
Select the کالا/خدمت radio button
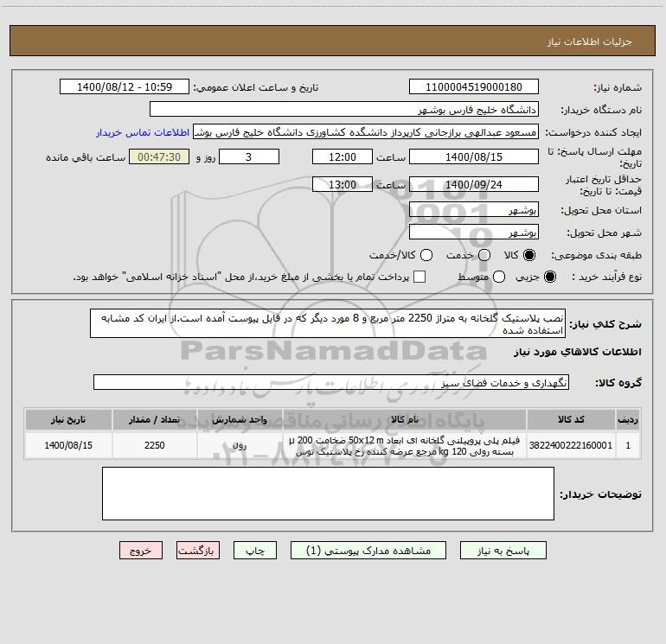pyautogui.click(x=426, y=255)
